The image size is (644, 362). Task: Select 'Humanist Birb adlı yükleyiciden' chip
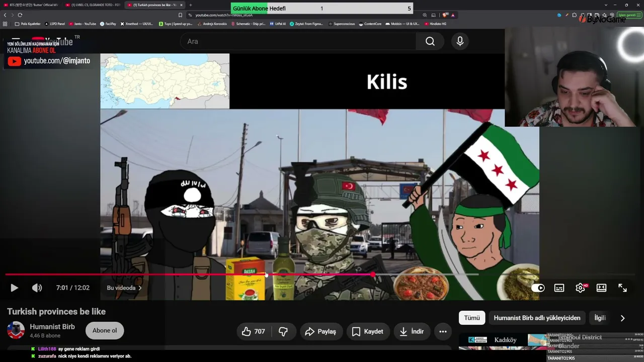[537, 318]
